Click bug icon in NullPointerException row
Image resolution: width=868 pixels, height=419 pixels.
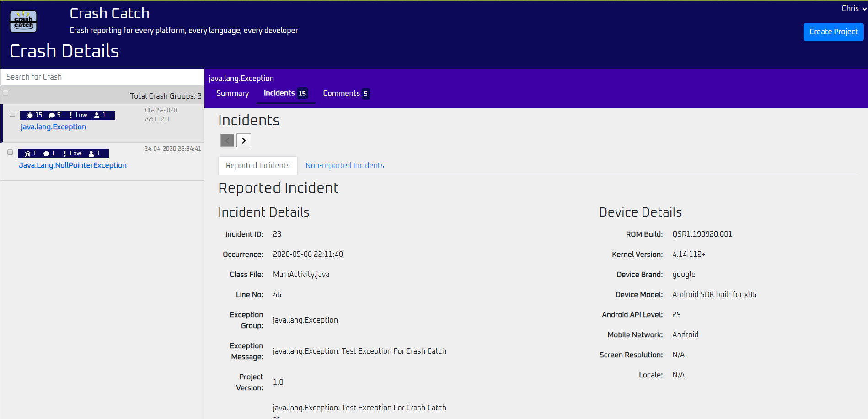[27, 154]
